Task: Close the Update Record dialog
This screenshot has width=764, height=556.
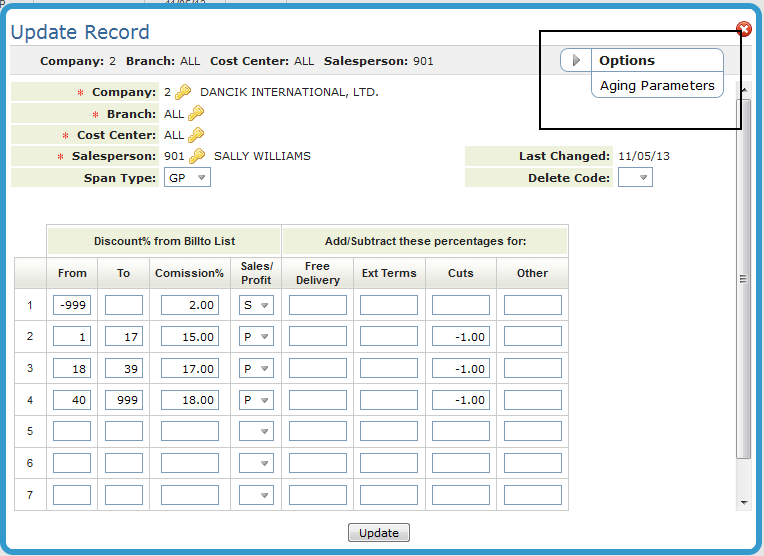Action: 744,30
